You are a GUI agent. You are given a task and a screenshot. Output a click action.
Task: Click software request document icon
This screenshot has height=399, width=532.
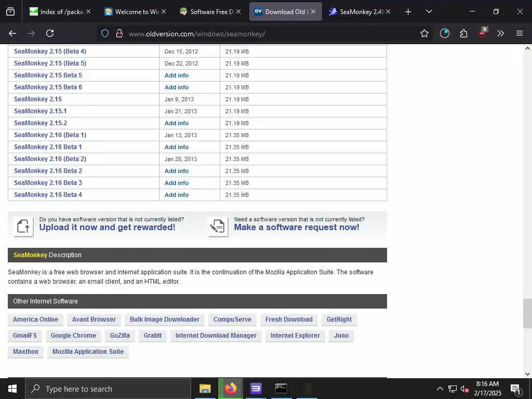coord(218,227)
